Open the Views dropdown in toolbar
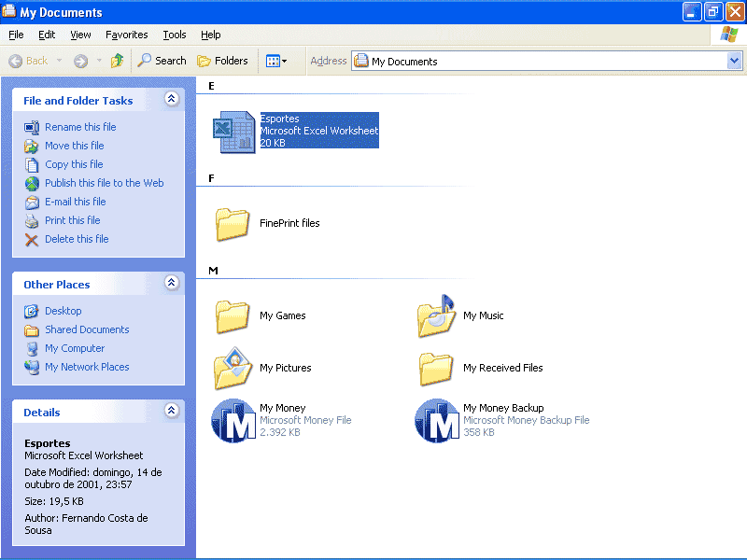Image resolution: width=747 pixels, height=560 pixels. coord(276,61)
